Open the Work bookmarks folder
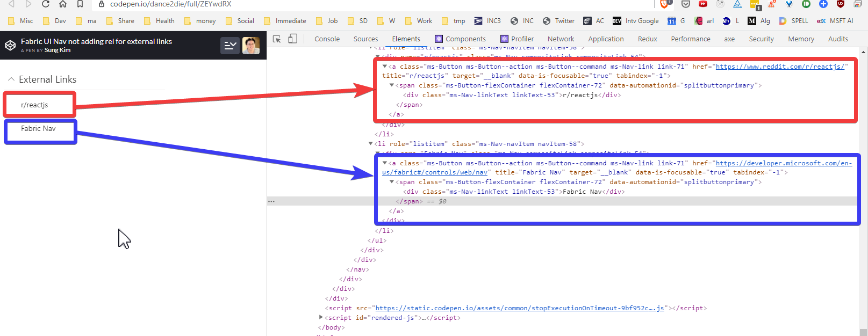 (x=418, y=21)
